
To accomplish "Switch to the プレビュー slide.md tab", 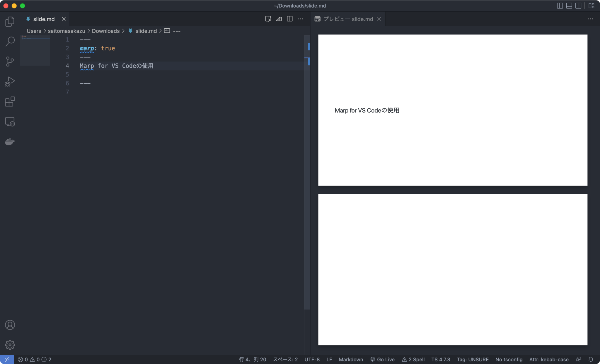I will point(348,19).
